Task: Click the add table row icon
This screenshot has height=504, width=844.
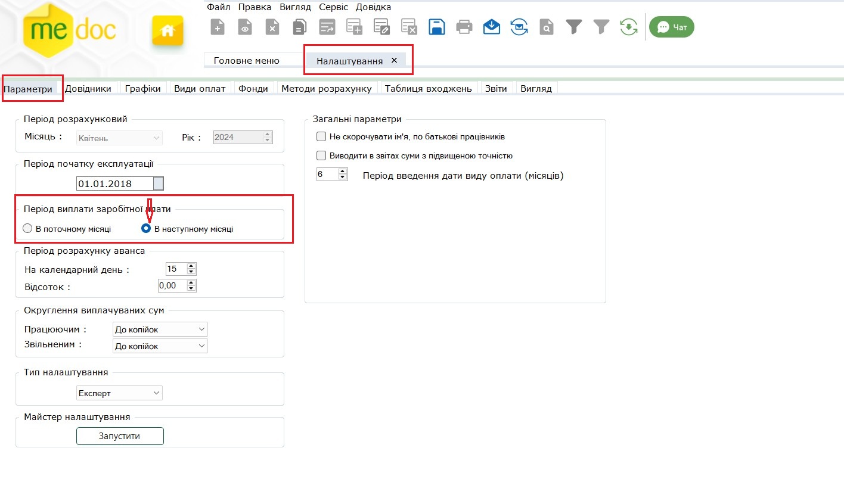Action: pos(355,27)
